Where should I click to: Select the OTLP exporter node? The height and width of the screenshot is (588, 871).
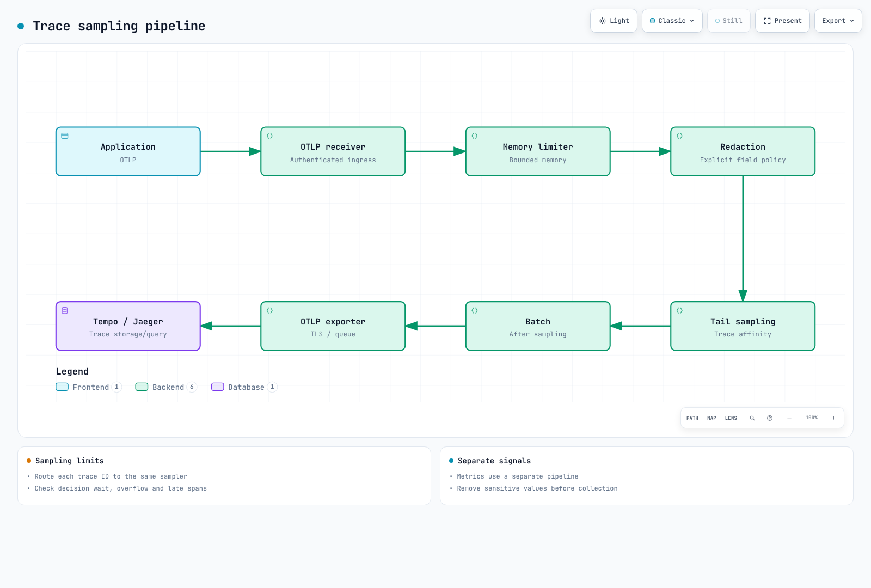(x=333, y=326)
